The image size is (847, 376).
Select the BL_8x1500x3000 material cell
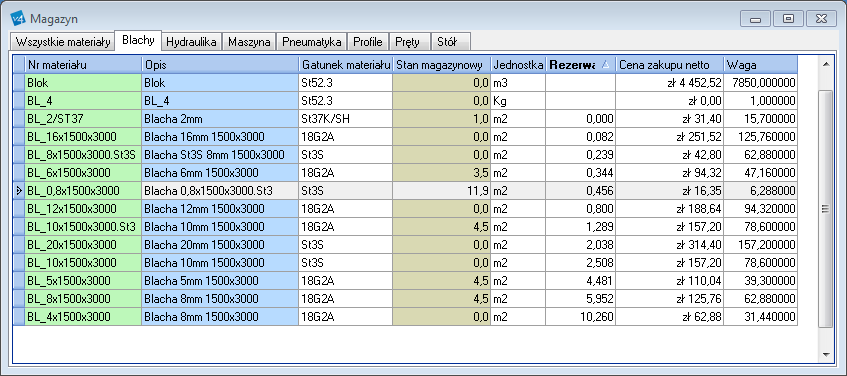coord(83,299)
